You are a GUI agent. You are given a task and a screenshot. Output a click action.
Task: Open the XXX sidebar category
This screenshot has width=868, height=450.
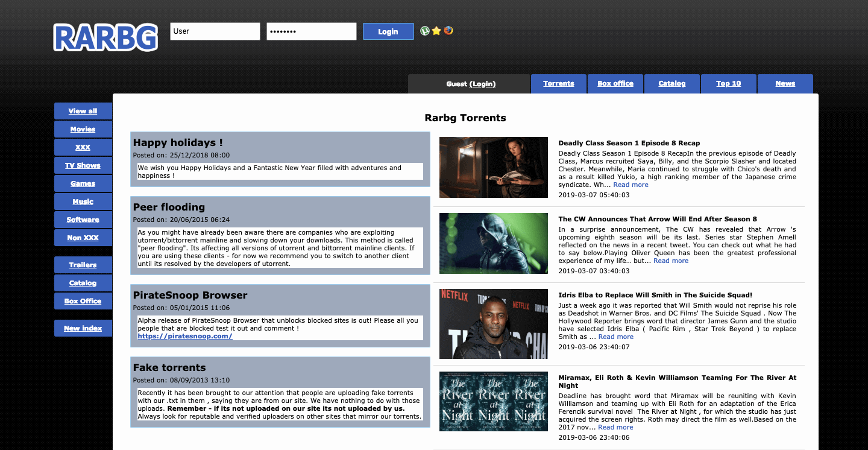(83, 147)
